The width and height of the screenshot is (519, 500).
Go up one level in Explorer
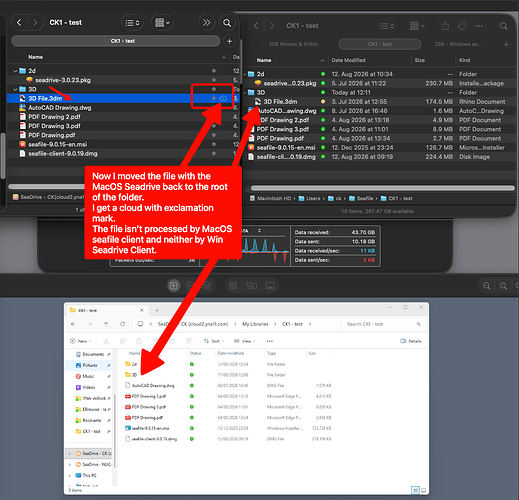point(106,324)
